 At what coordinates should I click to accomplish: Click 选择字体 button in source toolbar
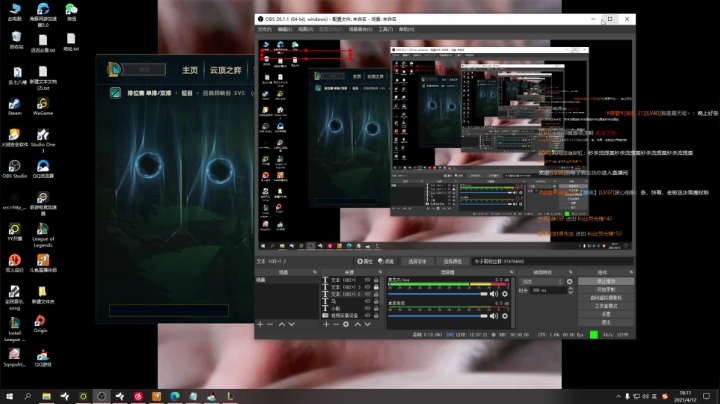pos(417,261)
